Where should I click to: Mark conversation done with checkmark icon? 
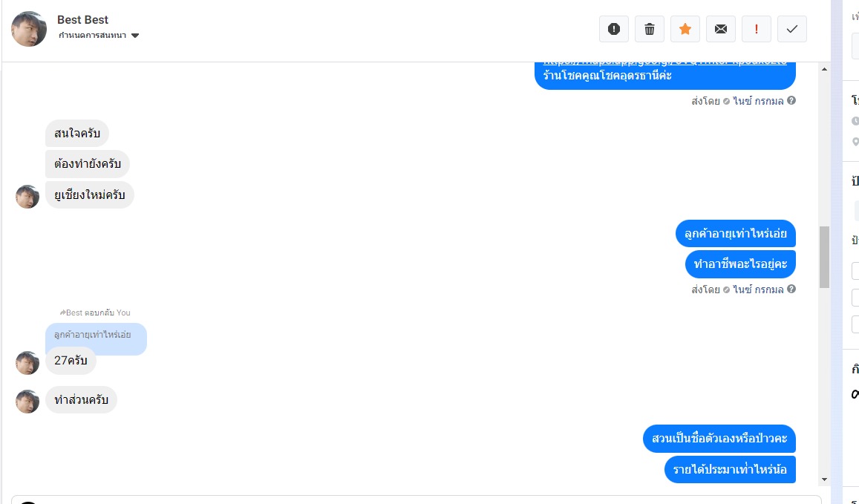791,29
